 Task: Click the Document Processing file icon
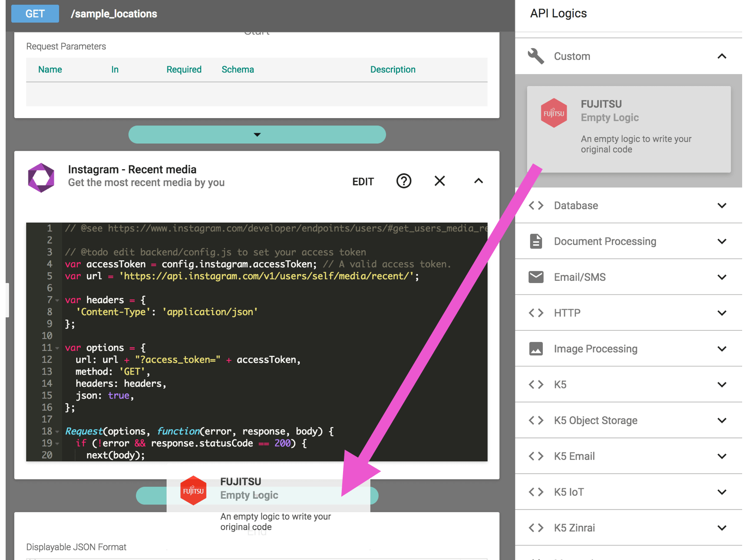pos(536,241)
